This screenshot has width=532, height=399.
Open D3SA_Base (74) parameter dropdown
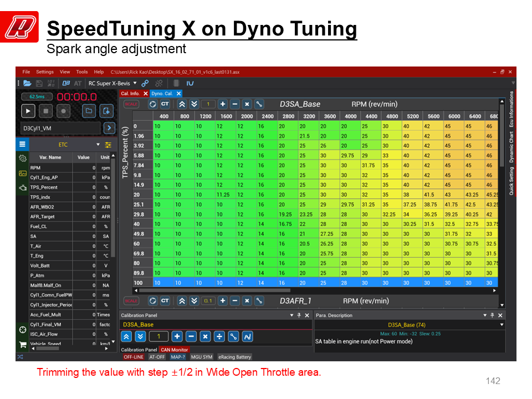point(502,325)
